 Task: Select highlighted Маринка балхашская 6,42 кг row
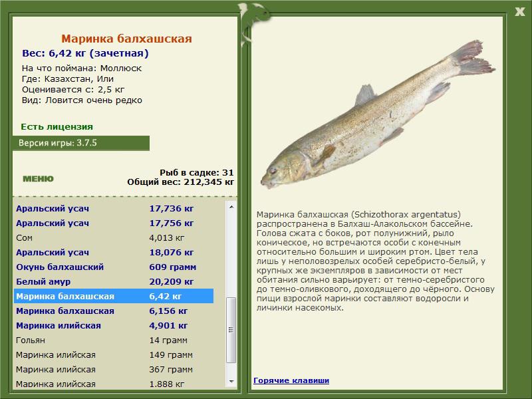114,296
